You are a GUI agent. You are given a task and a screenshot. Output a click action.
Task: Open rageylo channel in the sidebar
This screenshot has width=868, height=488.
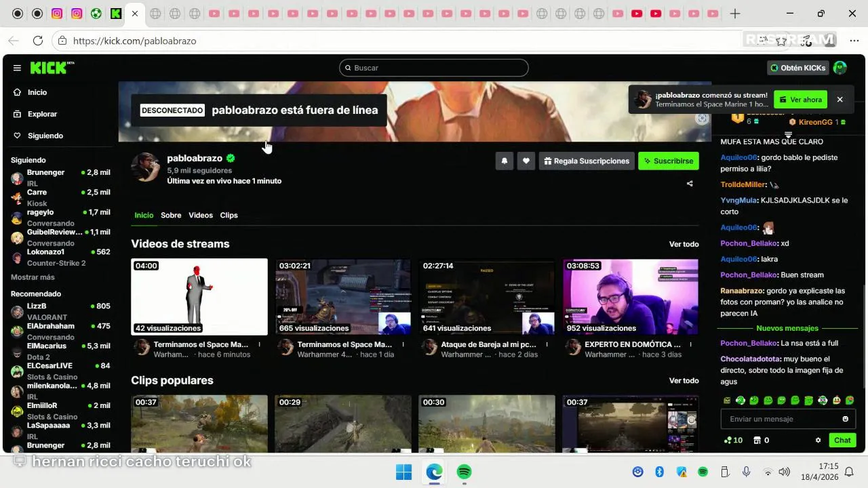pyautogui.click(x=60, y=218)
